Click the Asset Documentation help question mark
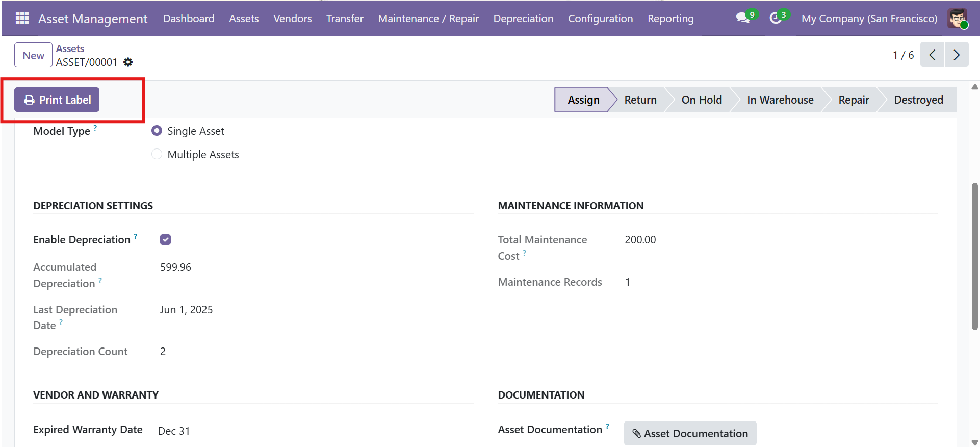This screenshot has height=447, width=980. tap(608, 426)
